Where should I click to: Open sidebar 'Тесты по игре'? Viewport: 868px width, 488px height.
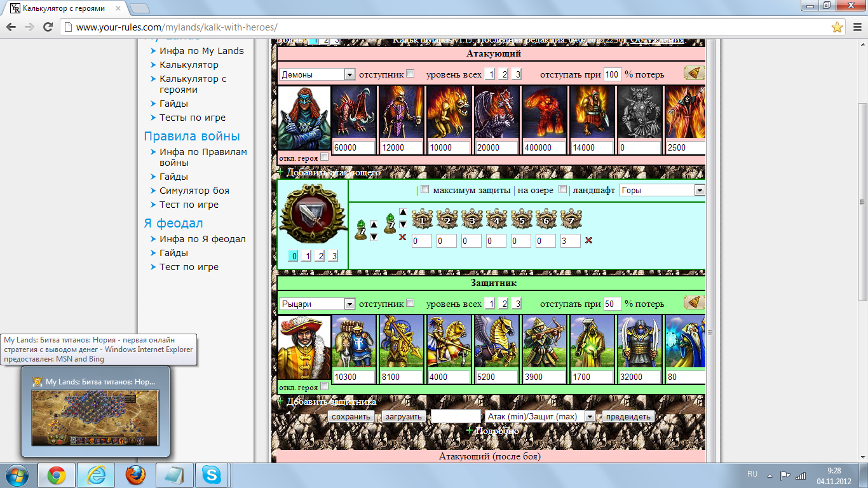tap(193, 118)
